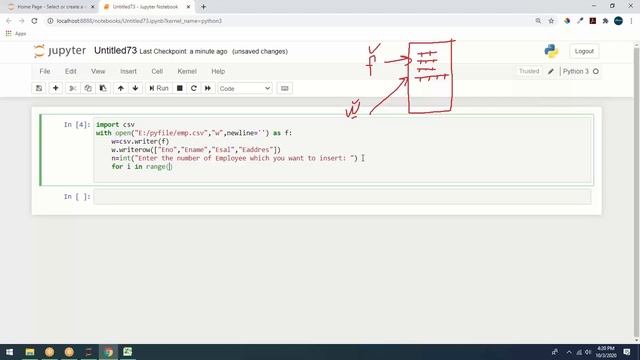Screen dimensions: 640x360
Task: Open the Windows Start menu
Action: [x=9, y=352]
